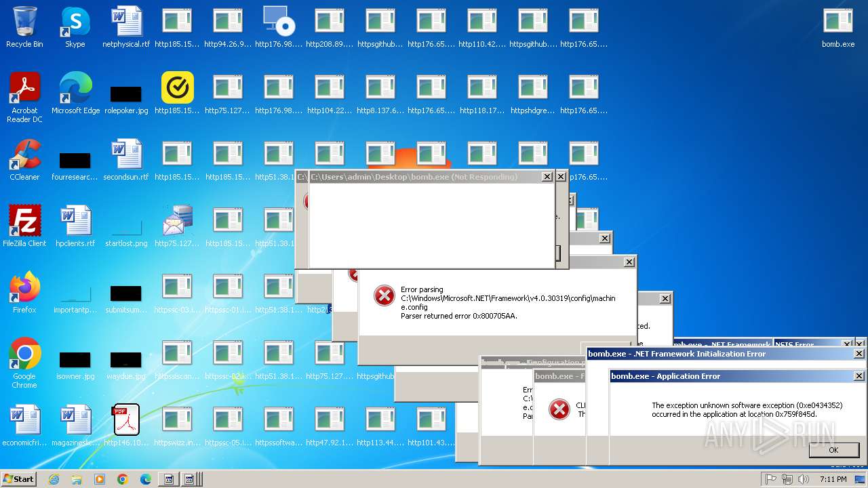
Task: Open Internet Explorer from the taskbar
Action: [x=54, y=479]
